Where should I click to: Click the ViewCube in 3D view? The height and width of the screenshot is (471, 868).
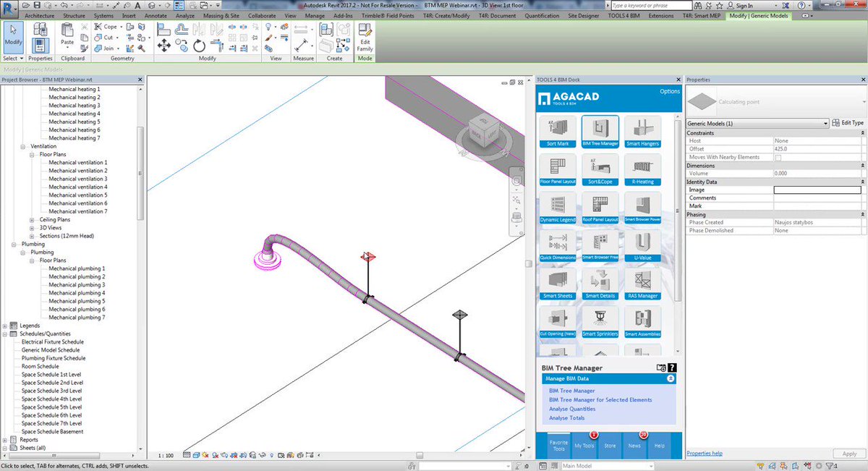coord(482,130)
